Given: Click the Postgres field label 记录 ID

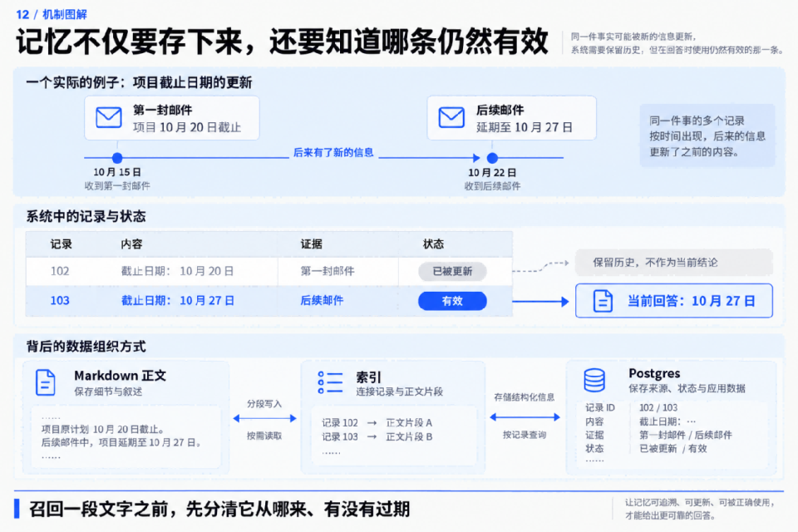Looking at the screenshot, I should [x=600, y=408].
